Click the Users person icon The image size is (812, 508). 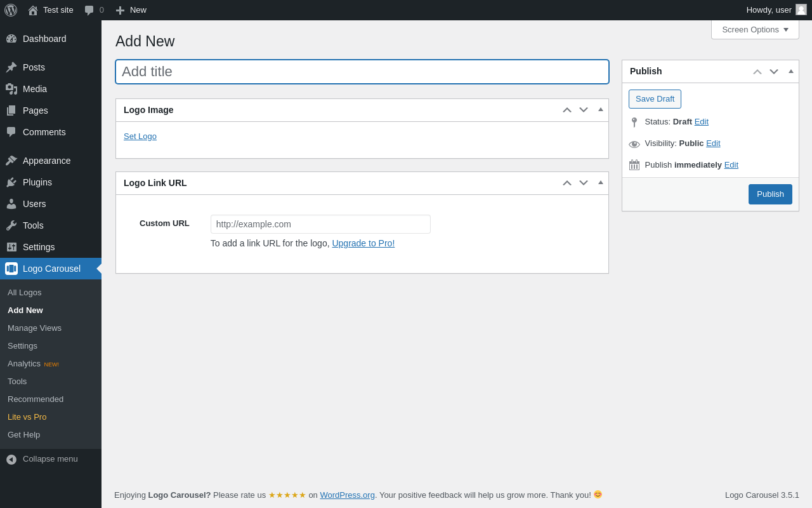(11, 204)
